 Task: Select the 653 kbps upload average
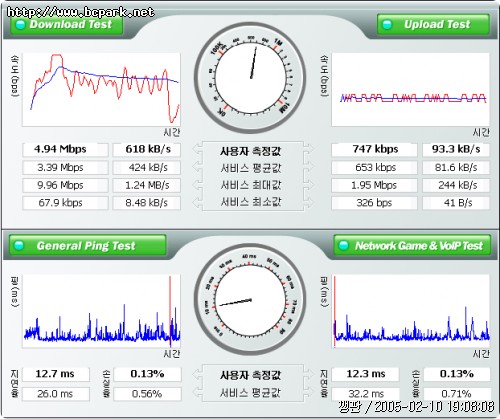tap(374, 167)
